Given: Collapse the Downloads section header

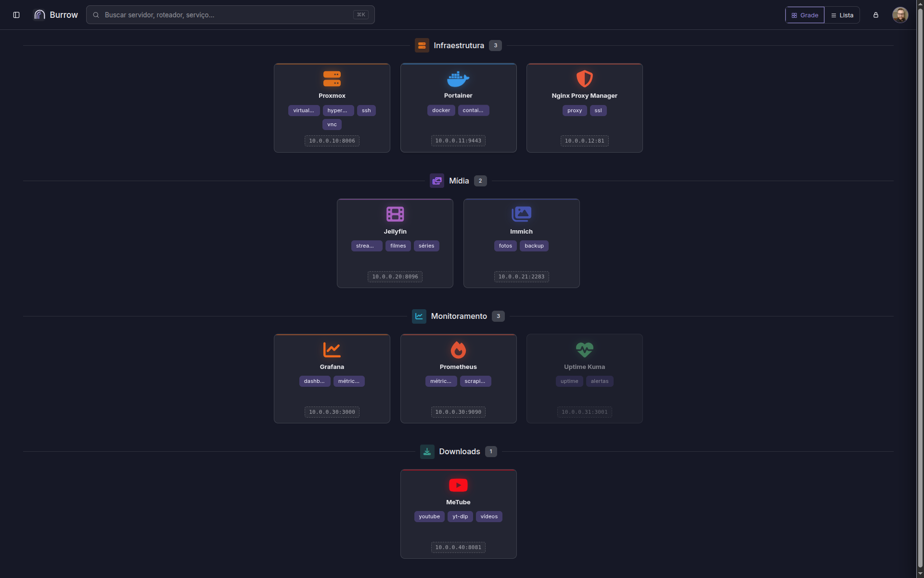Looking at the screenshot, I should click(458, 451).
